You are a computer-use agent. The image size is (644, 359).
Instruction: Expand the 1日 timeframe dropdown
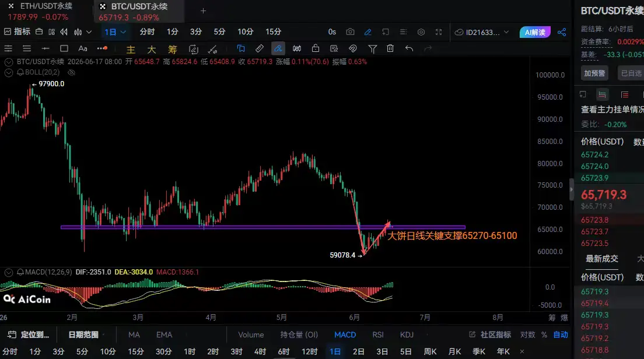[x=115, y=32]
